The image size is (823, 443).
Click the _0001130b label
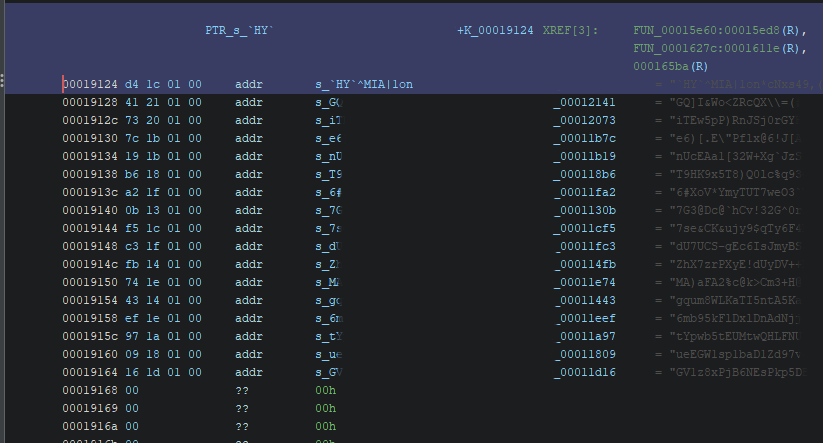coord(584,210)
